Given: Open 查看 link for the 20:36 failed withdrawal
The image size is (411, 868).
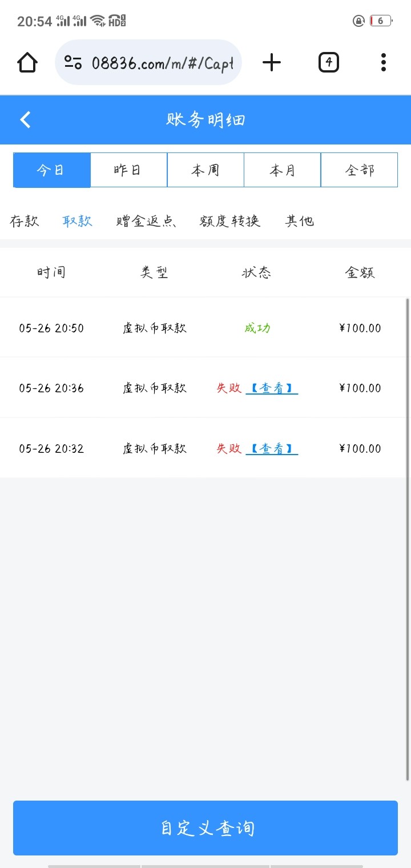Looking at the screenshot, I should pos(272,388).
